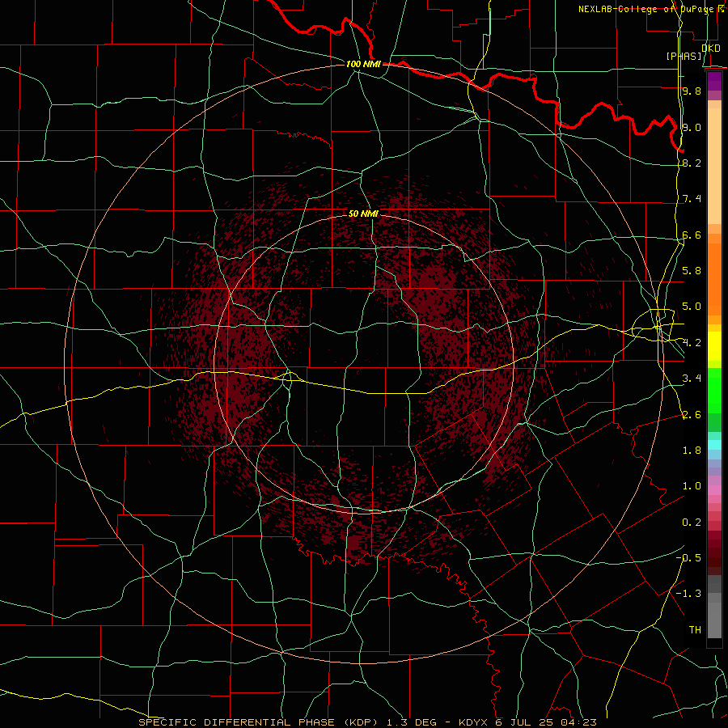The image size is (728, 728).
Task: Click the 6.6 value on the color scale
Action: [x=692, y=235]
